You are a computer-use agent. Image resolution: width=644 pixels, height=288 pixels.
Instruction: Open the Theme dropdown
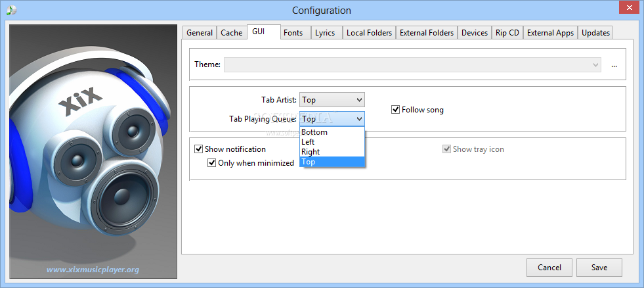412,64
